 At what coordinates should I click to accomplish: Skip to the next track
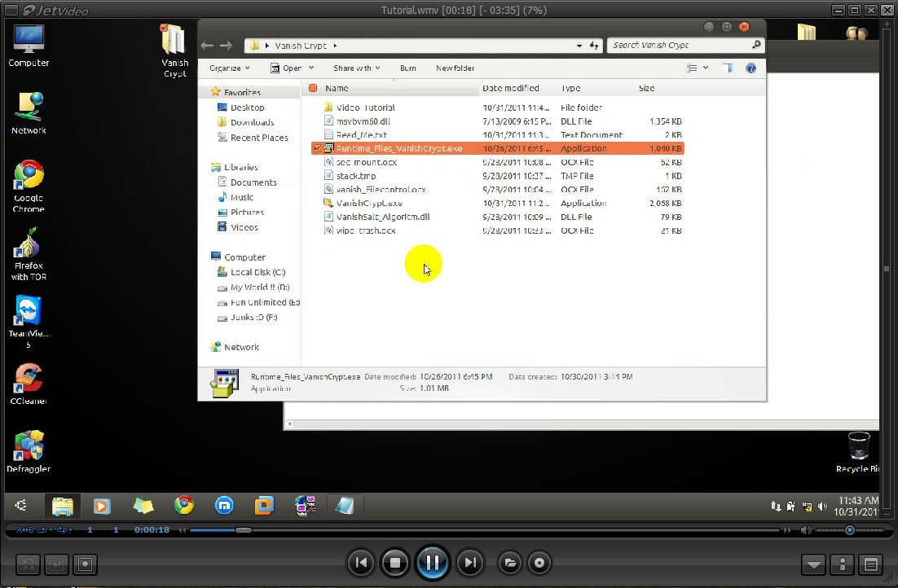click(469, 562)
